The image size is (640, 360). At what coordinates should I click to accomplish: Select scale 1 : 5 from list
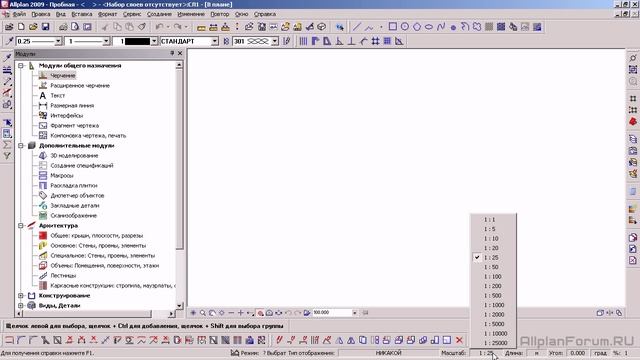click(x=493, y=229)
